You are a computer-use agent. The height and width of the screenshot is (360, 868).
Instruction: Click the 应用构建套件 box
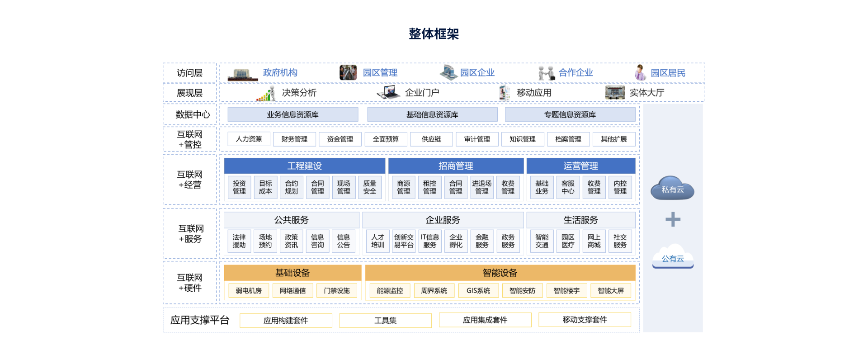[x=286, y=321]
